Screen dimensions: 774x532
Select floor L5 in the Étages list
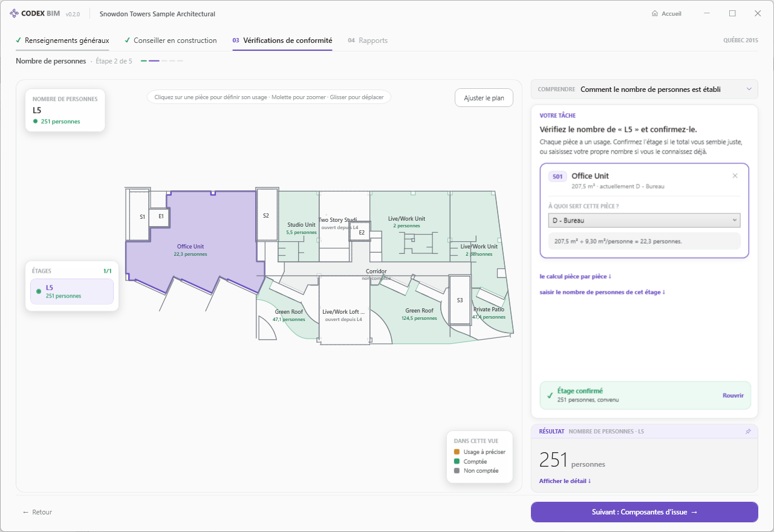click(72, 291)
